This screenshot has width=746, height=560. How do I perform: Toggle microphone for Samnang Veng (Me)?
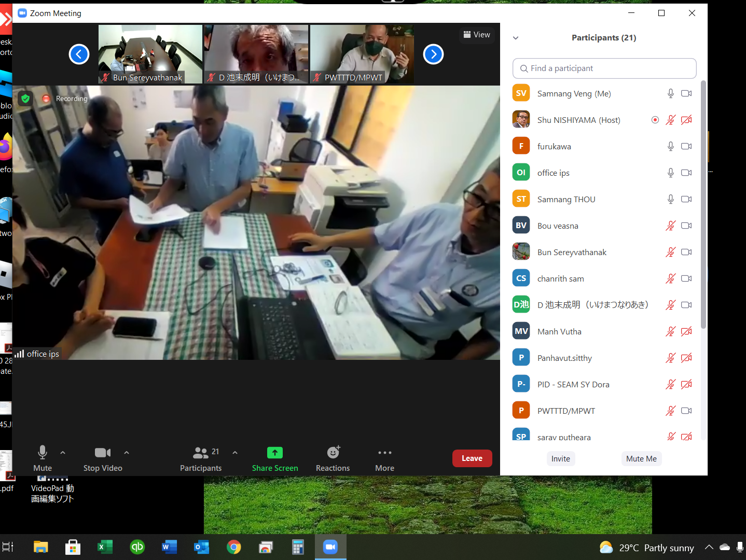(670, 93)
